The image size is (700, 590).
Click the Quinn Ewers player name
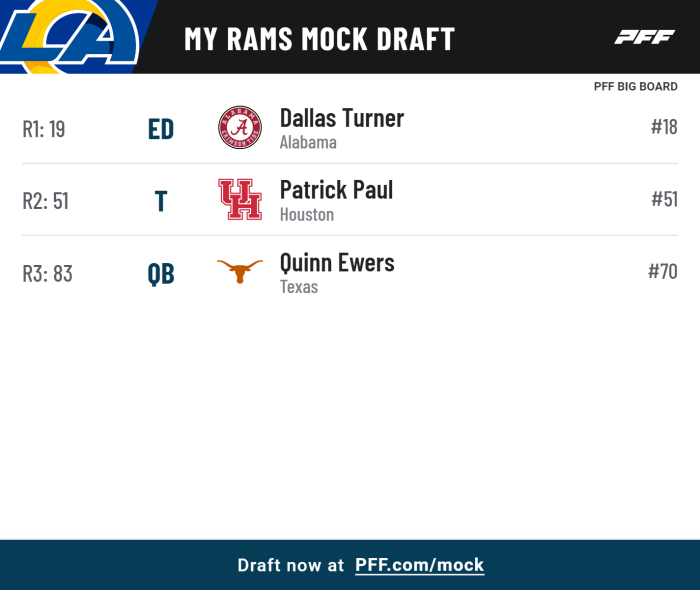(x=337, y=262)
